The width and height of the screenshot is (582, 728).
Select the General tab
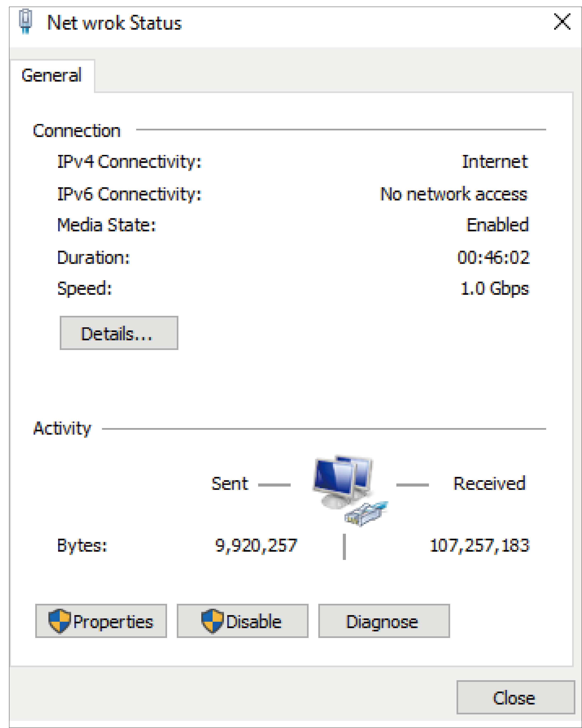click(52, 75)
